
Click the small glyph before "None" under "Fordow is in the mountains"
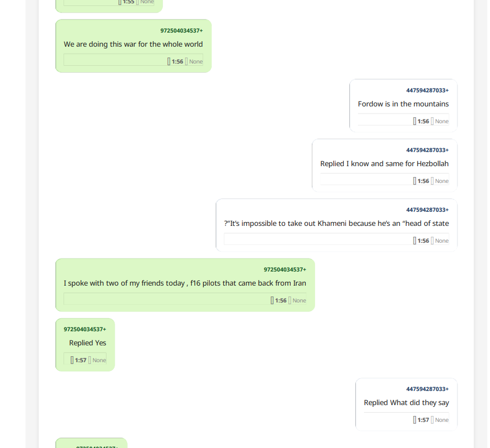tap(432, 121)
